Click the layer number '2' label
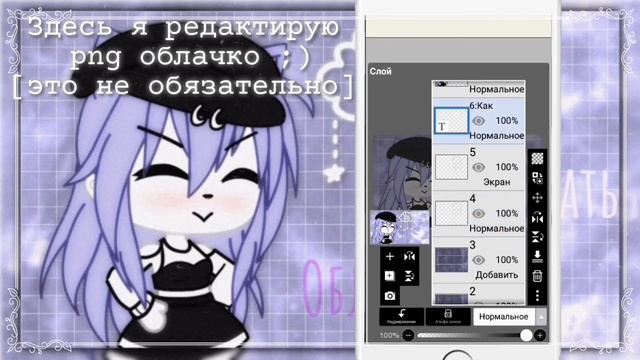The image size is (640, 360). [473, 291]
